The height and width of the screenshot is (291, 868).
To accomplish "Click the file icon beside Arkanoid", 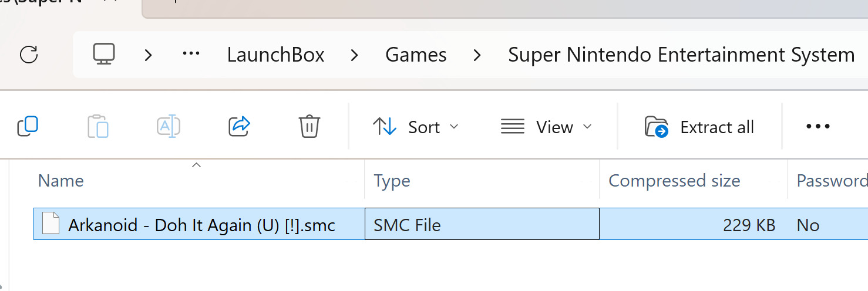I will [51, 224].
